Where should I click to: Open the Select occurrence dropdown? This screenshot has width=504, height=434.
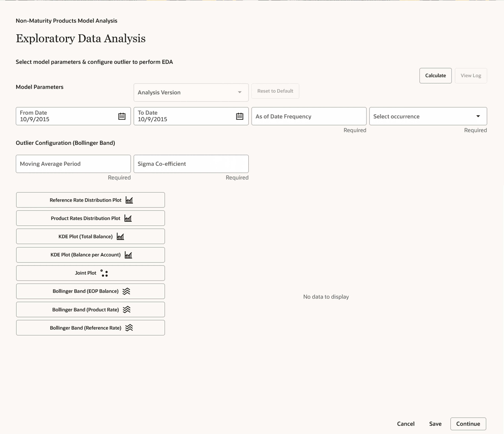pos(427,116)
